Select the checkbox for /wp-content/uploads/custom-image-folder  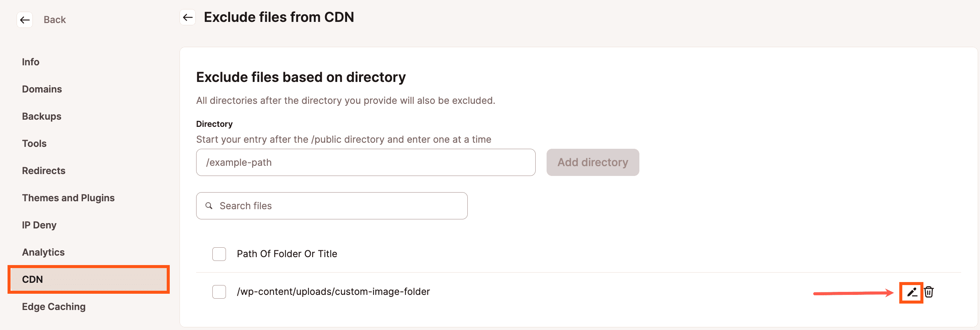[x=219, y=292]
